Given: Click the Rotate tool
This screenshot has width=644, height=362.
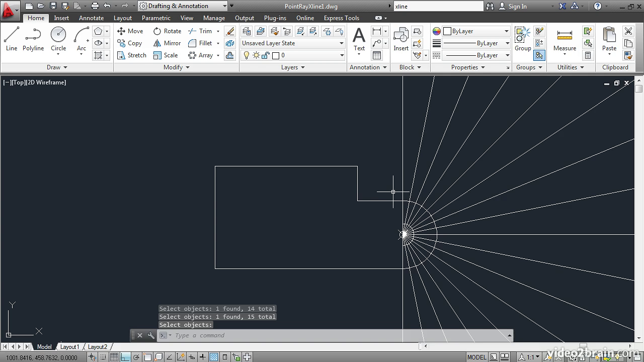Looking at the screenshot, I should pyautogui.click(x=167, y=31).
